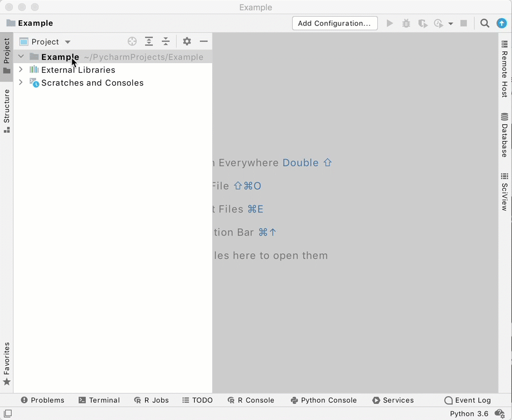The width and height of the screenshot is (512, 420).
Task: Open the TODO tool window
Action: (197, 400)
